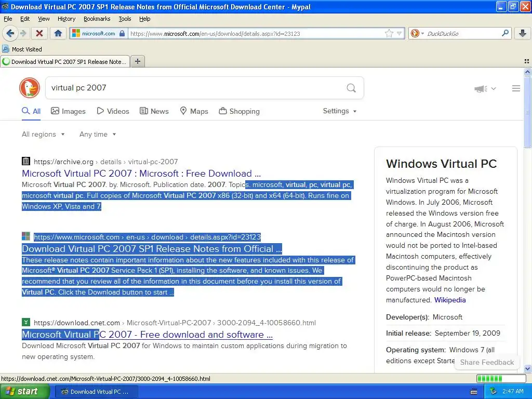Click the vertical scrollbar thumb
This screenshot has width=532, height=399.
point(527,112)
